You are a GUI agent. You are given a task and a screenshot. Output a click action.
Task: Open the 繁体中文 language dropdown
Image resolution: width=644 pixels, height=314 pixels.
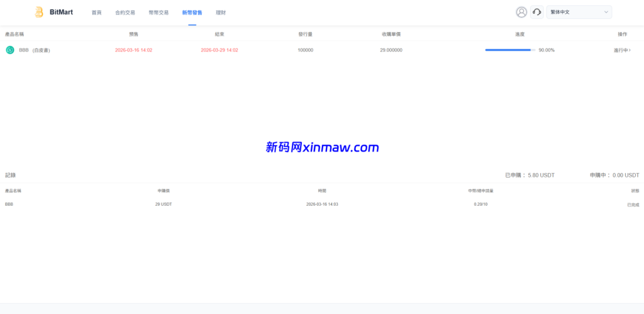point(579,13)
